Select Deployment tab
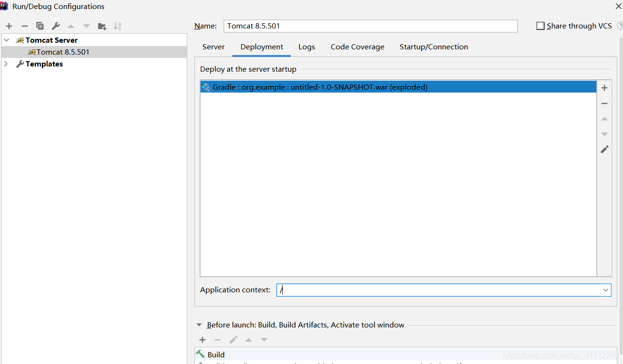 click(x=262, y=47)
